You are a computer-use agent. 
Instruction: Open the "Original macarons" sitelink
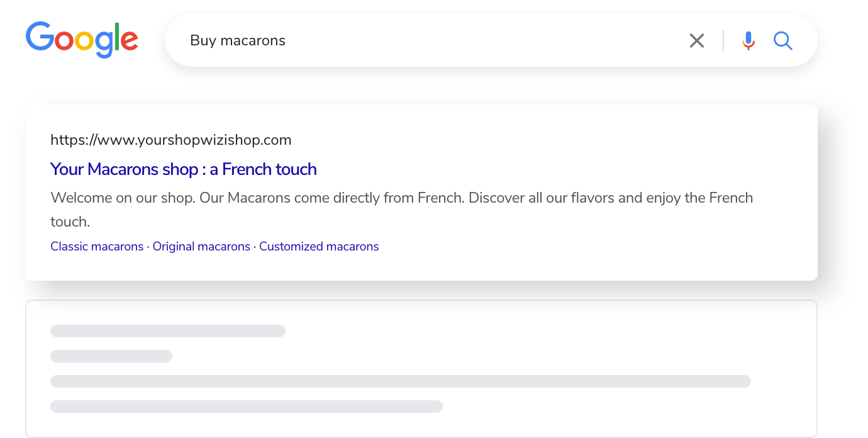point(201,247)
